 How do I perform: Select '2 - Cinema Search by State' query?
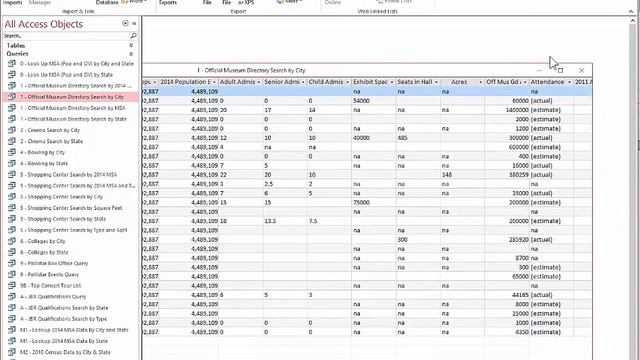pyautogui.click(x=71, y=141)
